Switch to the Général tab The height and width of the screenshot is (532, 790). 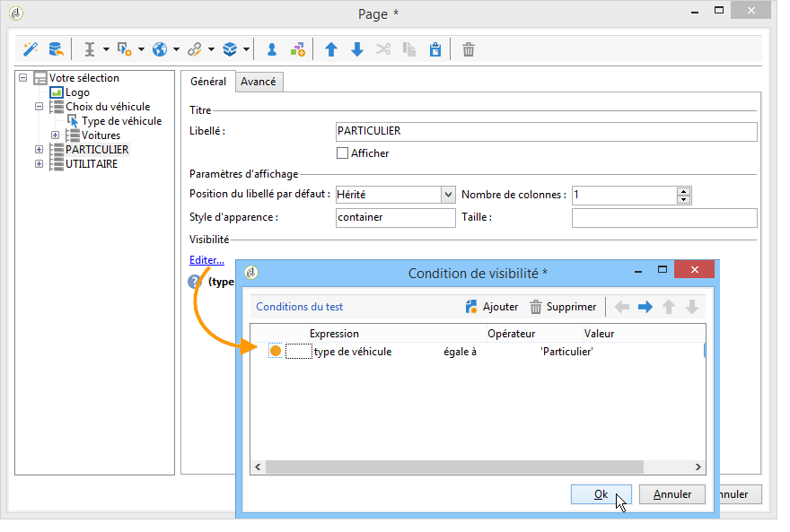(208, 82)
